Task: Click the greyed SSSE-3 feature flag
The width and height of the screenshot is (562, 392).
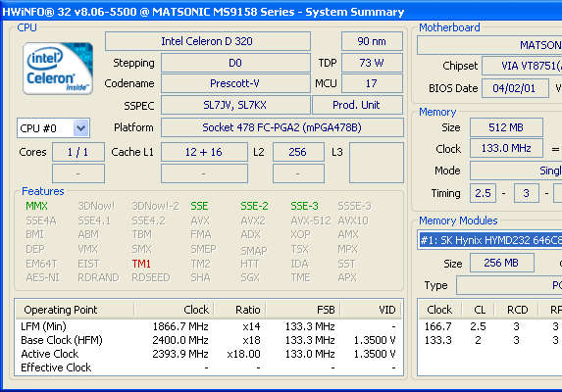Action: 354,206
